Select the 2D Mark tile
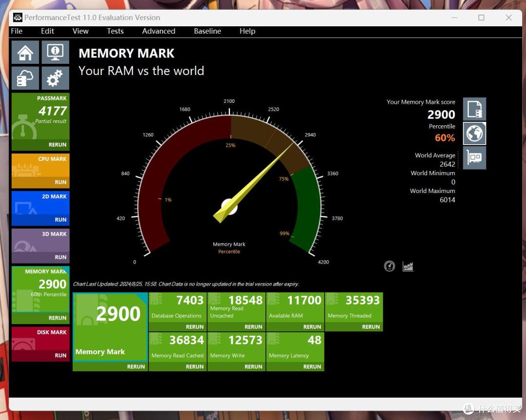 [40, 203]
